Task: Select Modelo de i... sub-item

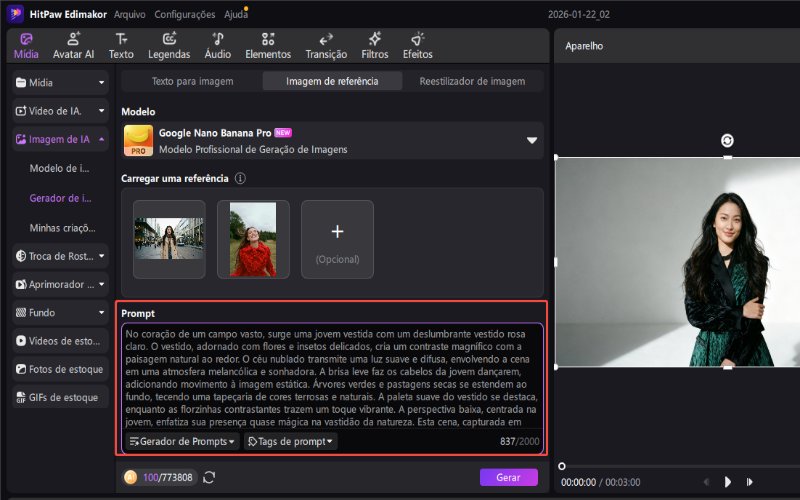Action: pyautogui.click(x=60, y=168)
